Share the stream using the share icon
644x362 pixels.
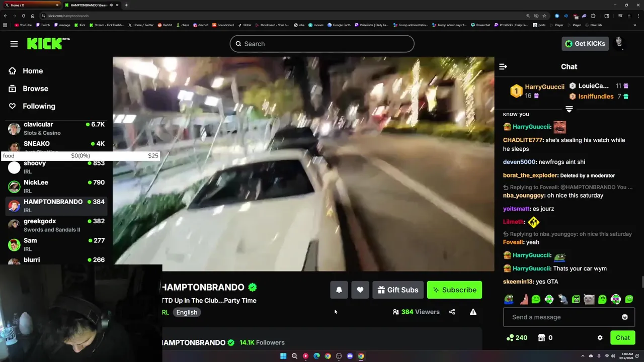452,312
